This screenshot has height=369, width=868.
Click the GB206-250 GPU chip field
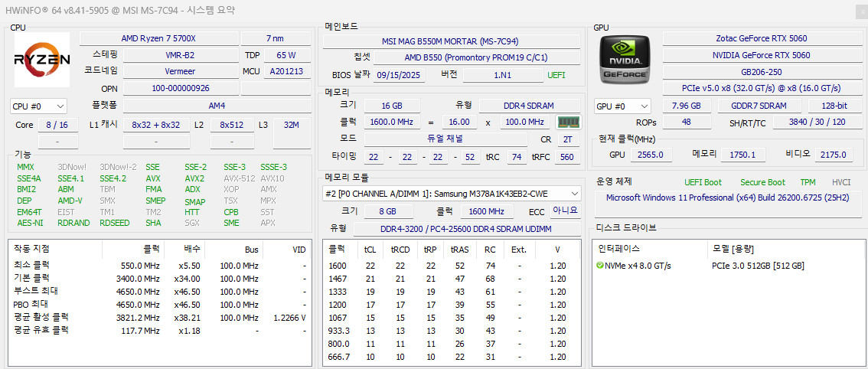(x=761, y=71)
